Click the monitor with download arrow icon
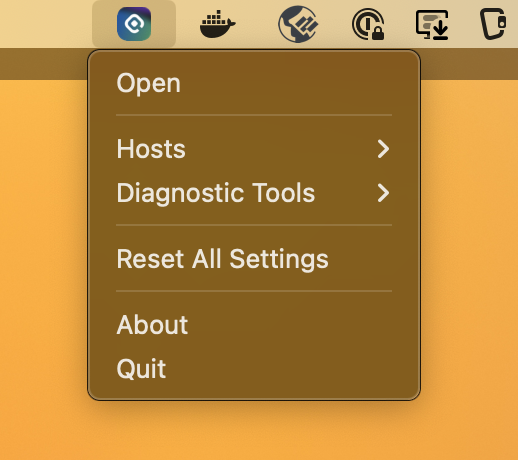518x460 pixels. (432, 25)
